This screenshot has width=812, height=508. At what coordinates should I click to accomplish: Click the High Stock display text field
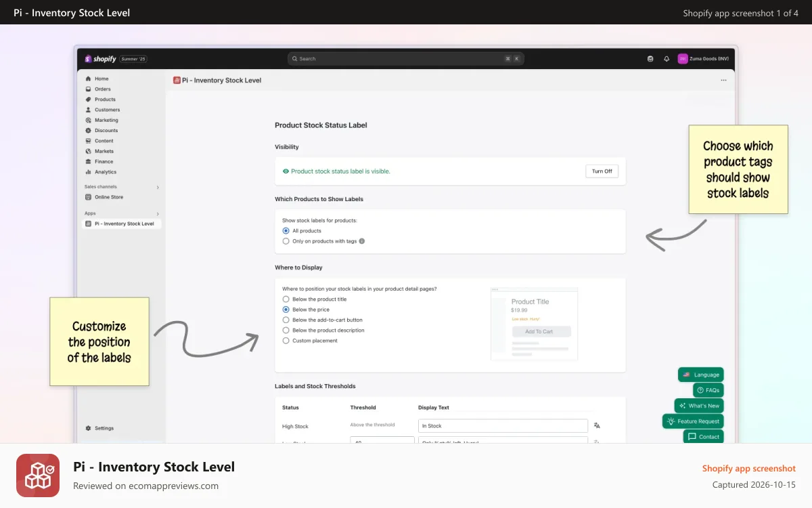(x=503, y=426)
